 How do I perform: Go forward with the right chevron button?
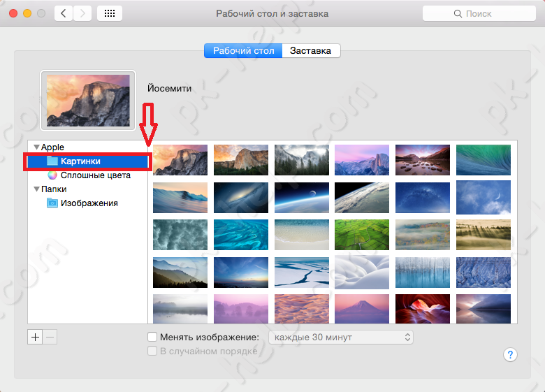click(x=82, y=13)
